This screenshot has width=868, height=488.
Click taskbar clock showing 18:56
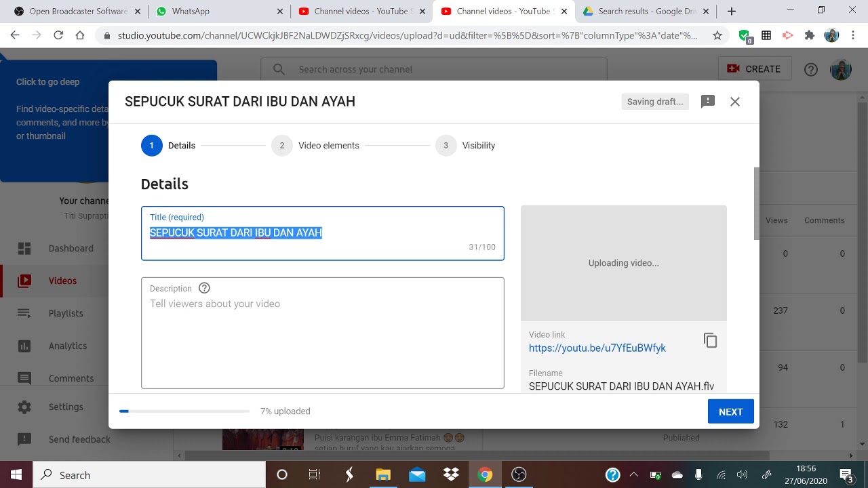pyautogui.click(x=806, y=474)
